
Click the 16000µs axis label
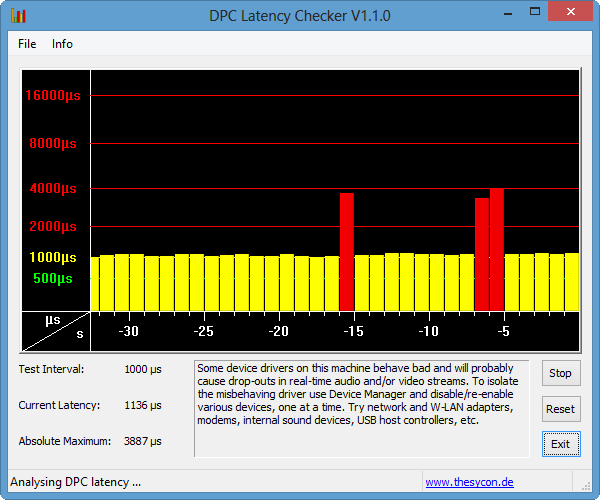[53, 95]
